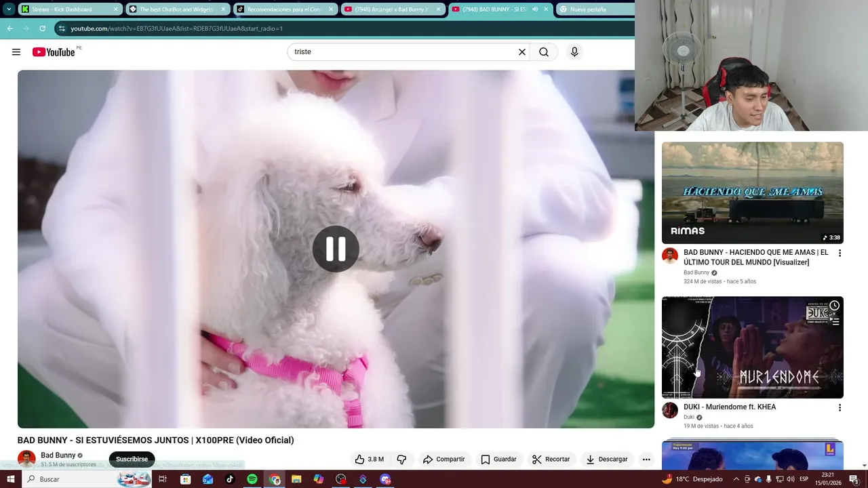Go to the YouTube home logo

pyautogui.click(x=54, y=52)
